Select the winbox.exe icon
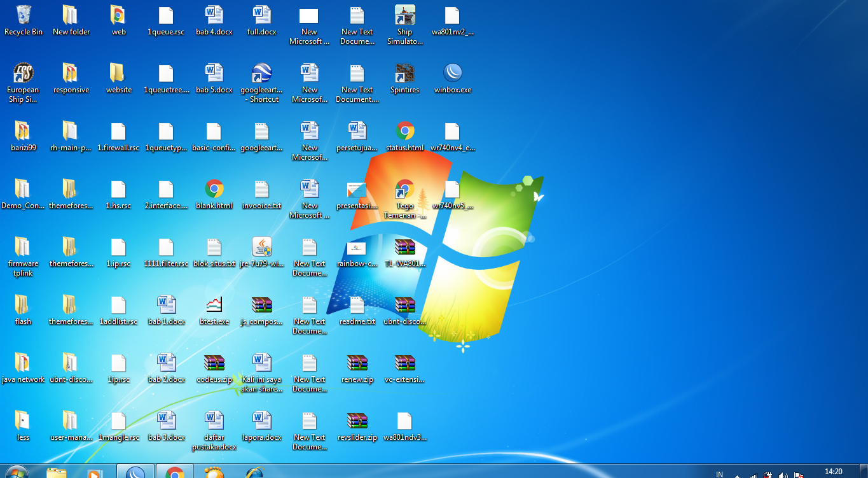 click(453, 73)
